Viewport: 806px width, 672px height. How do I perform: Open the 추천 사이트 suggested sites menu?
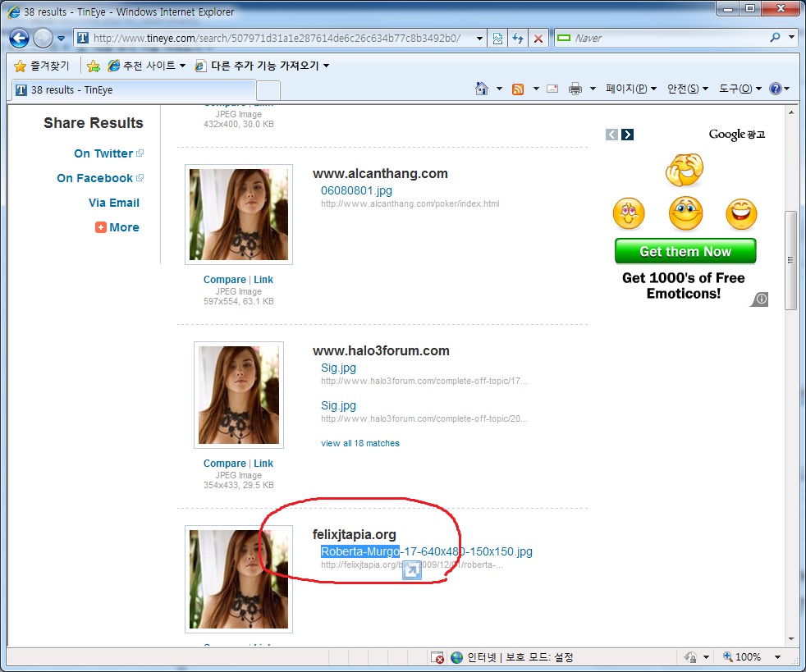coord(146,66)
